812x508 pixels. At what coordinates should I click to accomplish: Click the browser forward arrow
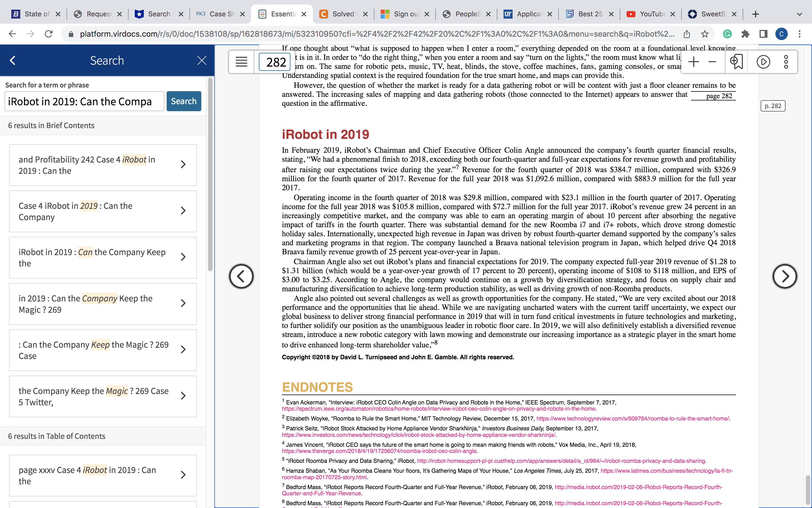click(30, 34)
